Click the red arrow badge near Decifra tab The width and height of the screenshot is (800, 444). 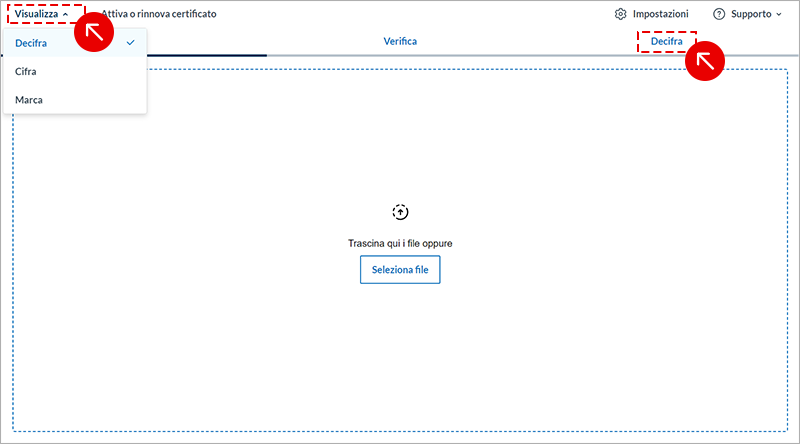pyautogui.click(x=704, y=61)
